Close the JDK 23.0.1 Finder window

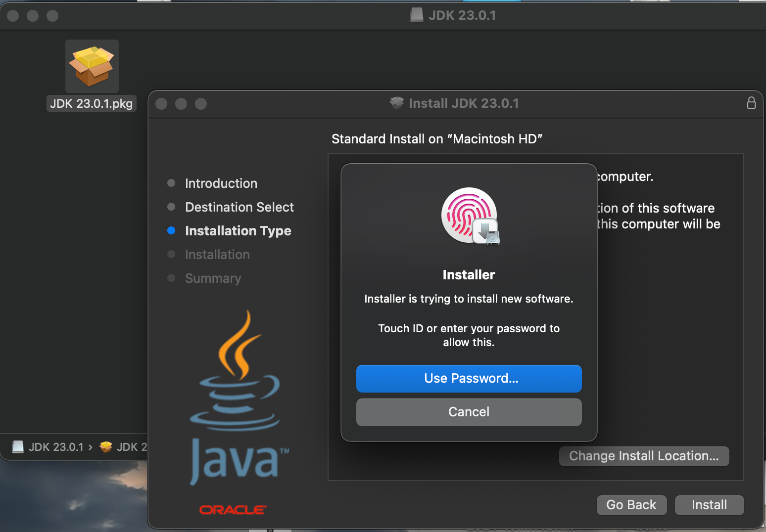click(13, 16)
